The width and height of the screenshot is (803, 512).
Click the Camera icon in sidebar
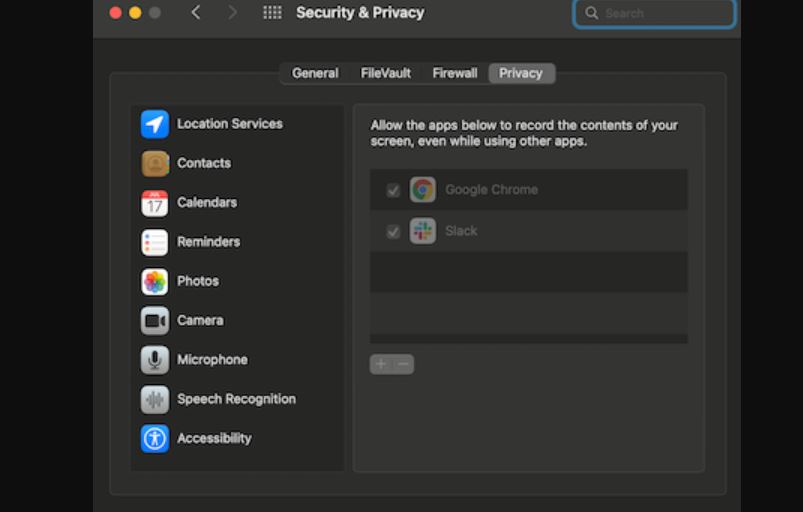coord(155,321)
